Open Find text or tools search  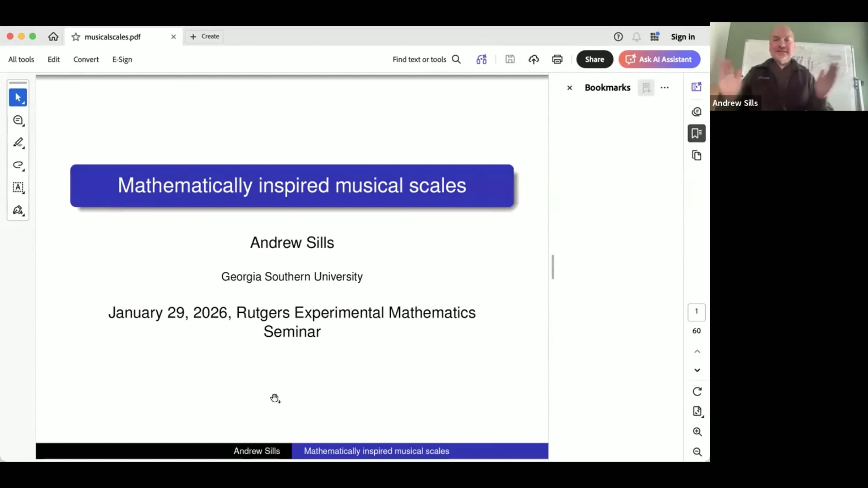tap(427, 59)
